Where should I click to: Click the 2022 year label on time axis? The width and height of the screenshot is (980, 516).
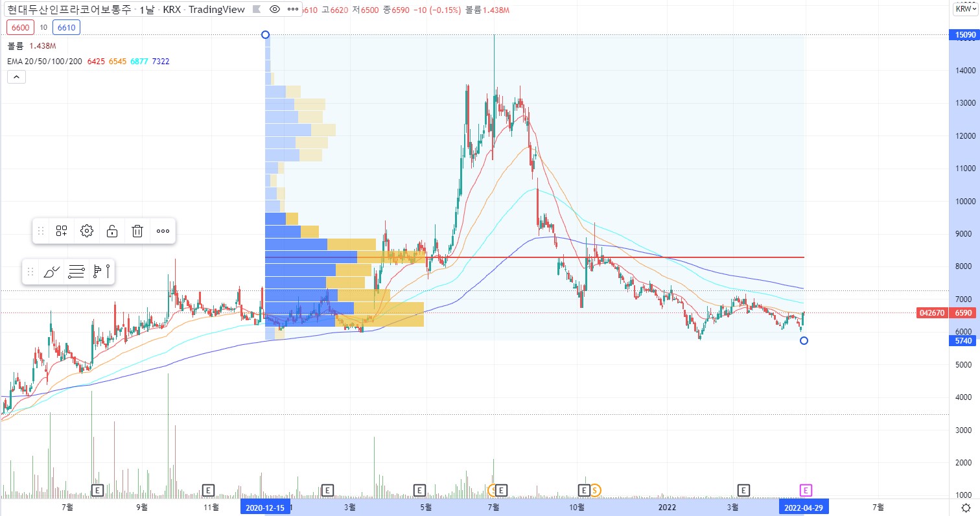click(x=668, y=507)
